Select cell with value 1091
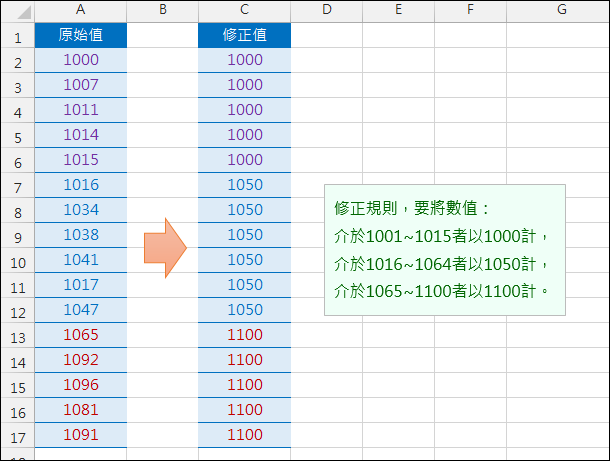This screenshot has width=610, height=461. pyautogui.click(x=81, y=435)
